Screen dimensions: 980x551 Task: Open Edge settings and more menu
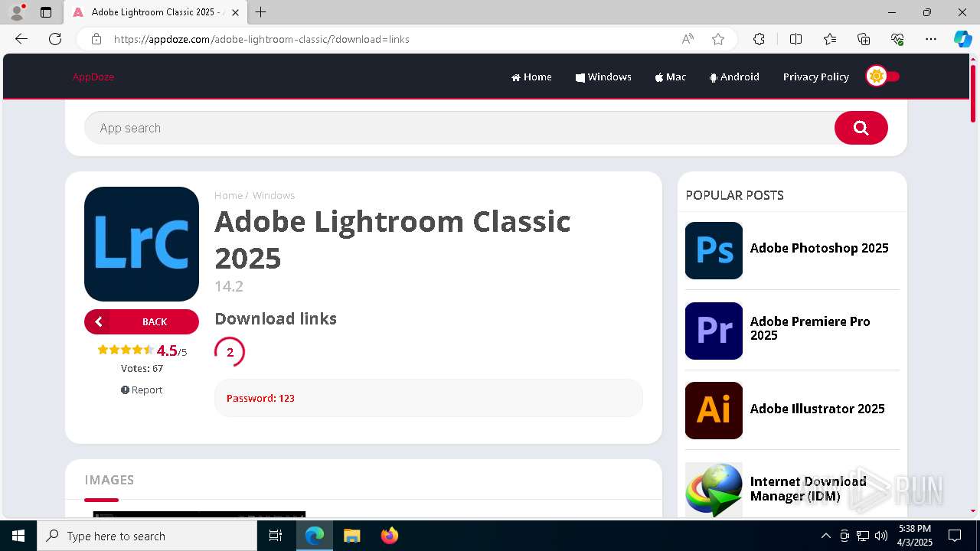coord(931,39)
